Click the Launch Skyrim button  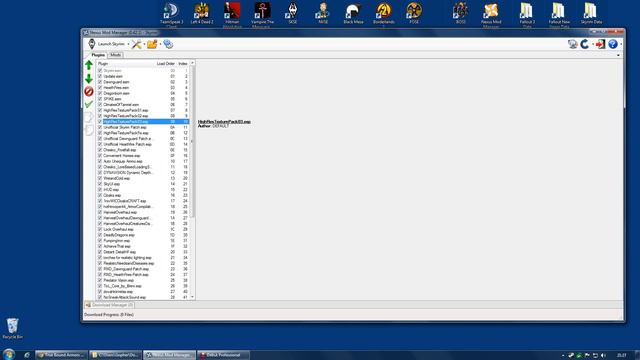click(x=107, y=44)
